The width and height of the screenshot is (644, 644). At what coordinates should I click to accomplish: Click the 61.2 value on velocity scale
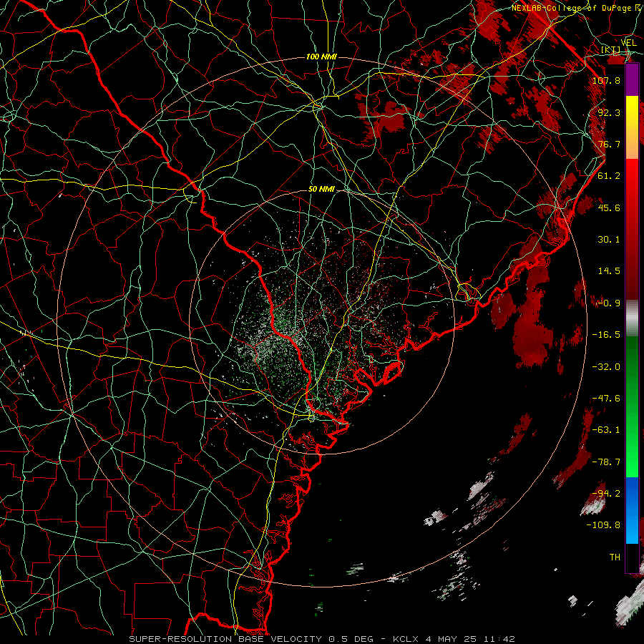609,176
